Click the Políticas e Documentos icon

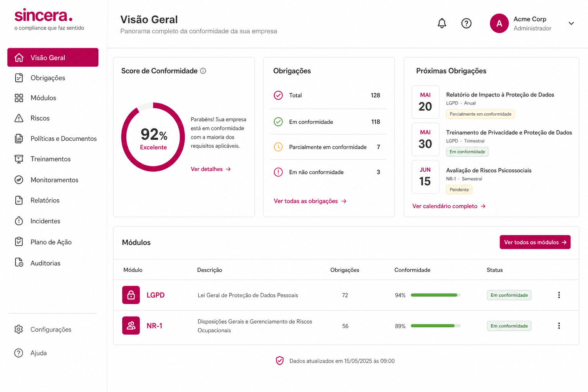(x=19, y=139)
